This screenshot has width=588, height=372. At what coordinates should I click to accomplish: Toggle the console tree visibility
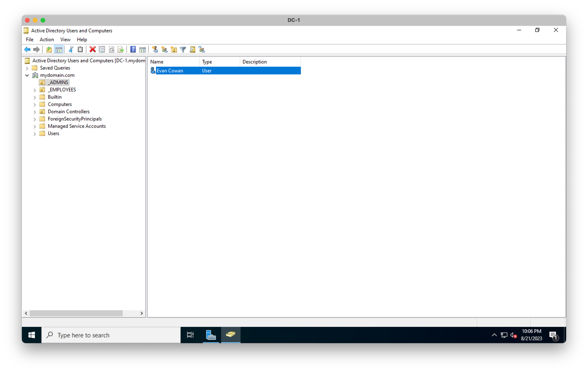tap(59, 49)
